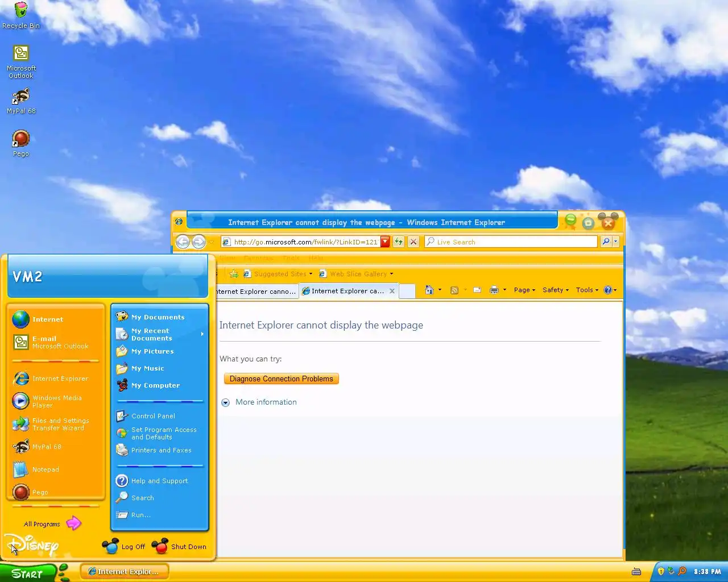
Task: Click the Refresh page icon
Action: [x=399, y=242]
